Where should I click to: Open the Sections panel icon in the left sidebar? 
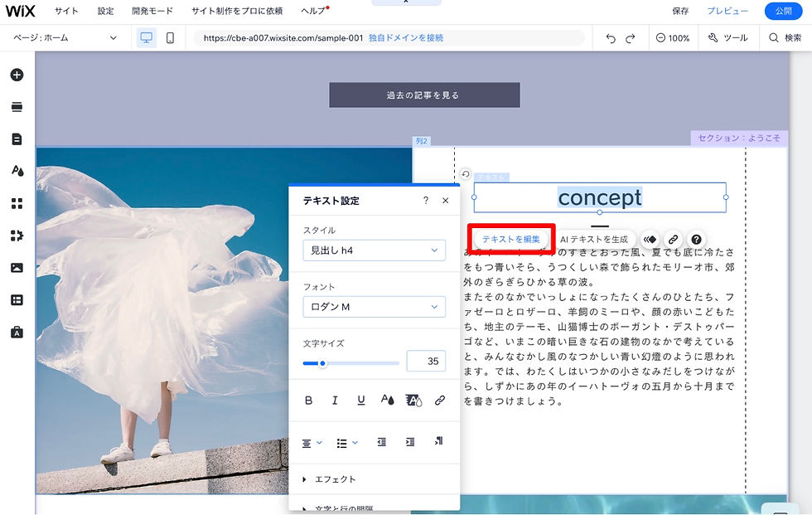tap(17, 107)
